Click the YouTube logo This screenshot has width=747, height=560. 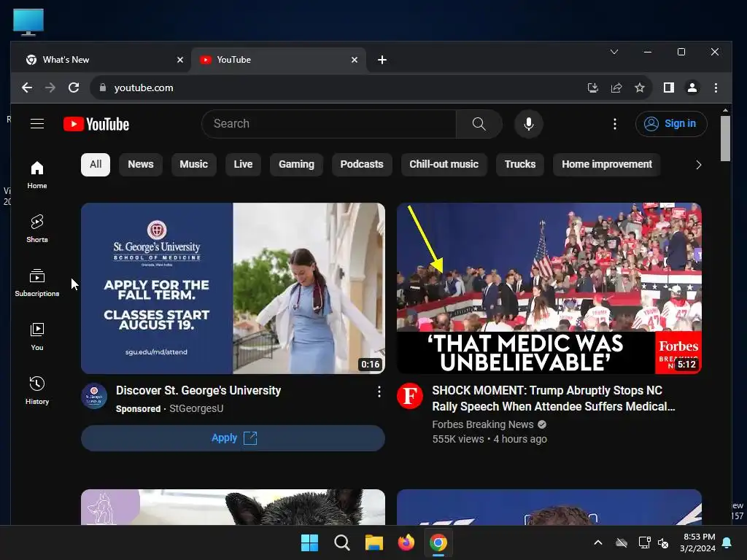coord(96,124)
